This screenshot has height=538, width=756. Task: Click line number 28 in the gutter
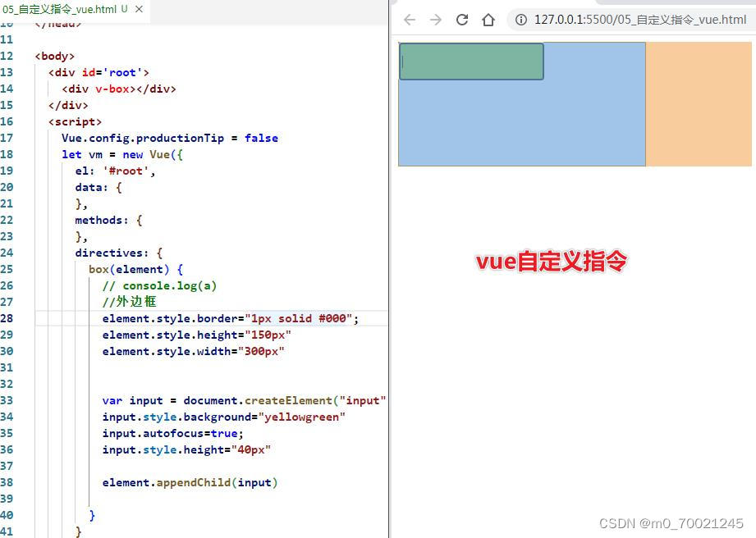tap(7, 318)
